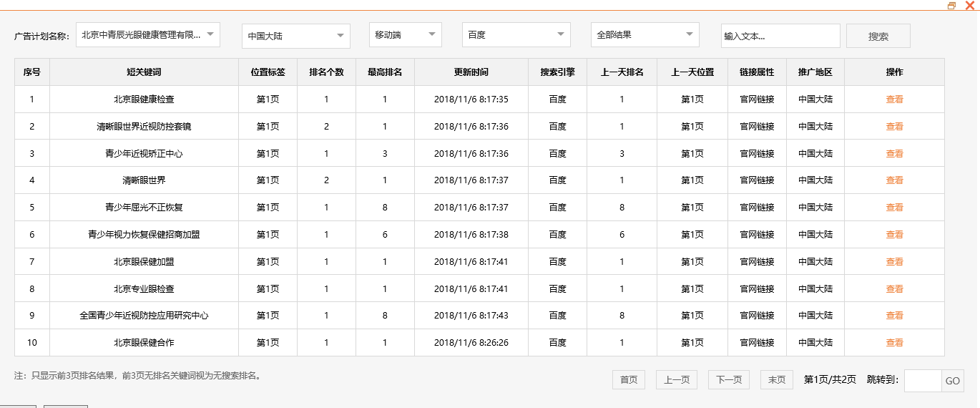Screen dimensions: 980x408
Task: Click 查看 for 青少年视力恢复保健招商加盟
Action: [894, 235]
